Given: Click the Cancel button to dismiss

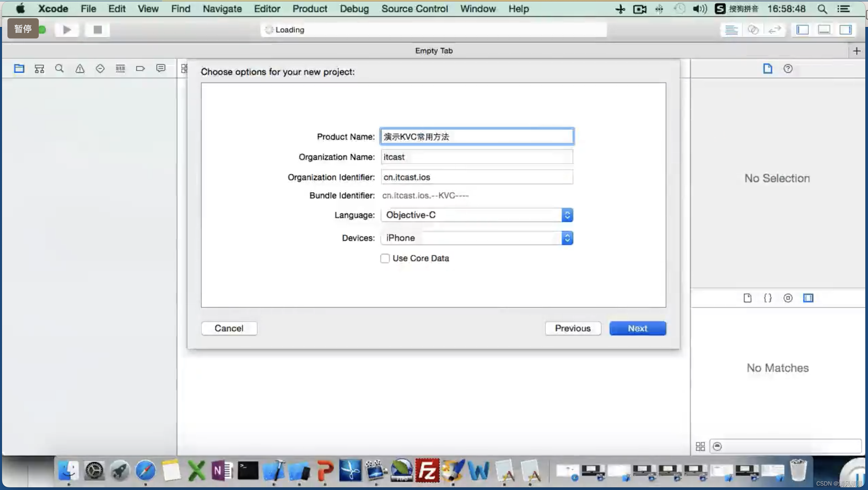Looking at the screenshot, I should tap(229, 328).
